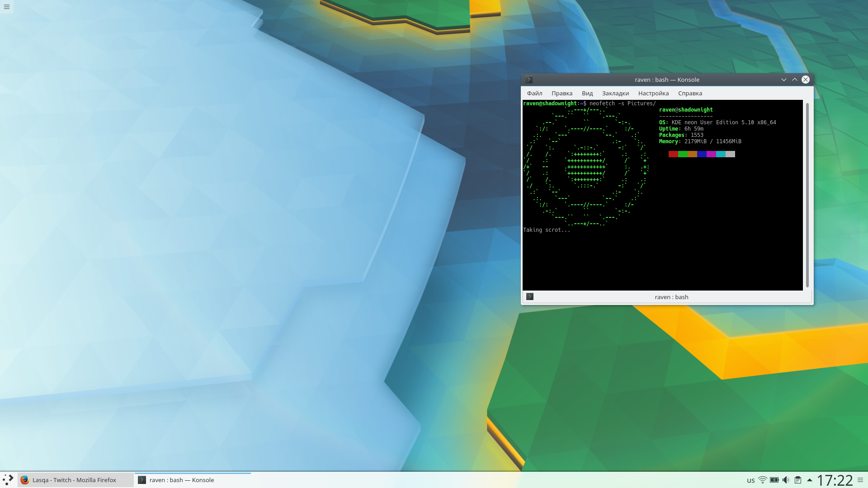Click the us keyboard layout indicator

[750, 480]
